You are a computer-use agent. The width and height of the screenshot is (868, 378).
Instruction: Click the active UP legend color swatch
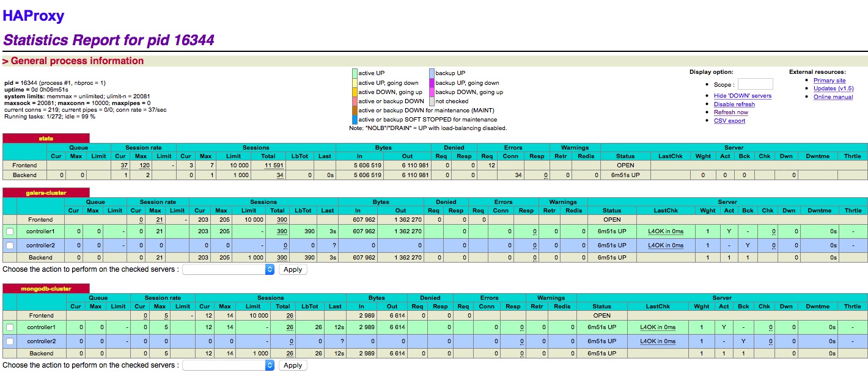[x=355, y=73]
